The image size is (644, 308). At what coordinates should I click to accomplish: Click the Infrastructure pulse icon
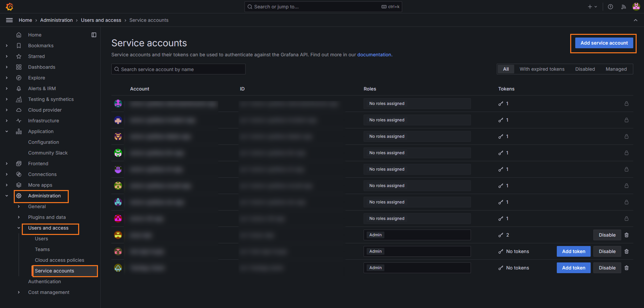click(x=19, y=121)
